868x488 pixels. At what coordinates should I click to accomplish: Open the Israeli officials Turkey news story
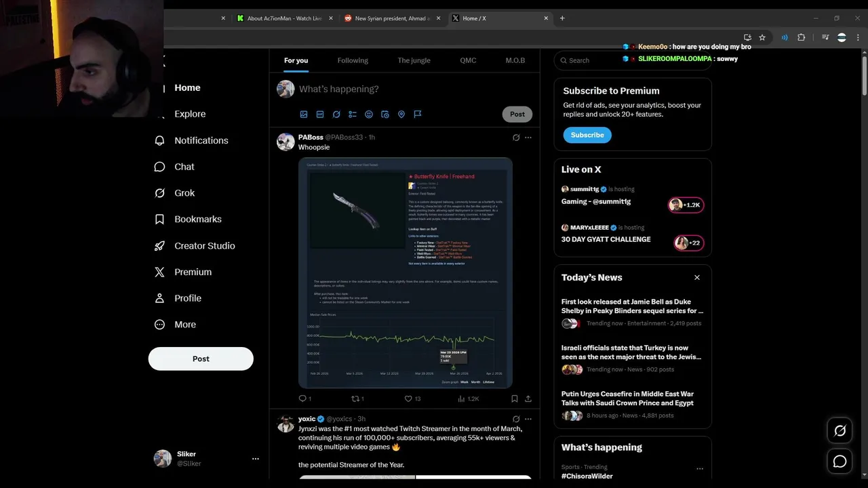click(632, 359)
